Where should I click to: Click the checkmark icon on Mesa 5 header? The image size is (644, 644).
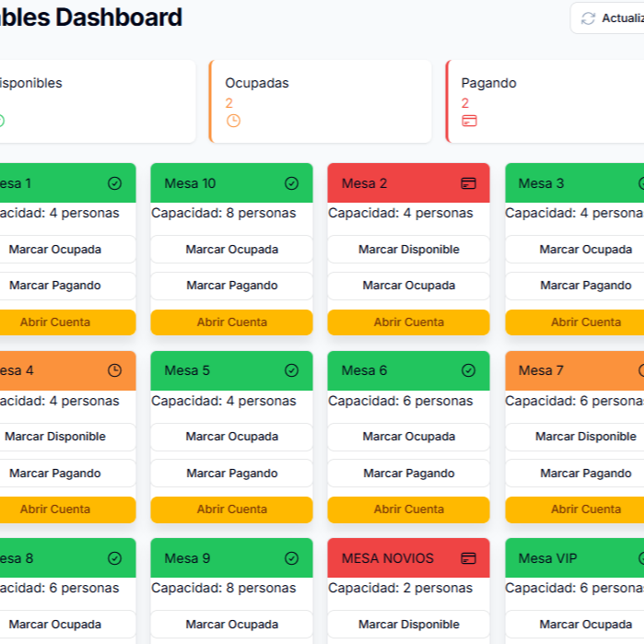[x=291, y=370]
